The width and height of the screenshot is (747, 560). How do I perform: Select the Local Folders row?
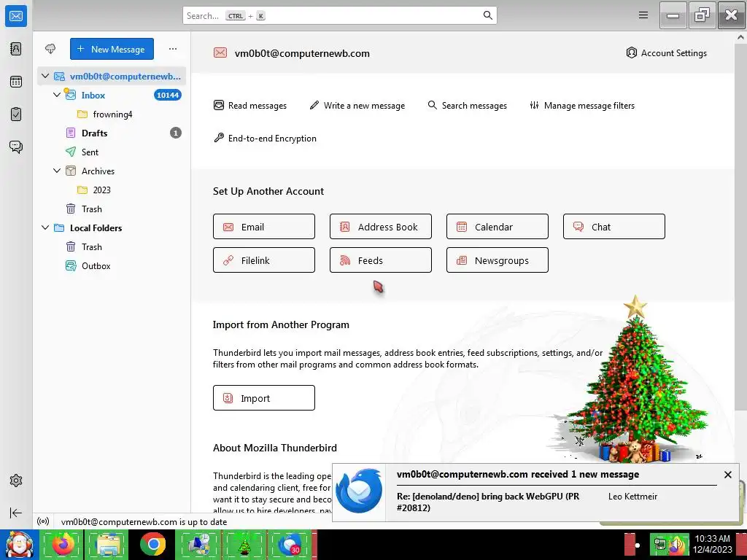(112, 228)
